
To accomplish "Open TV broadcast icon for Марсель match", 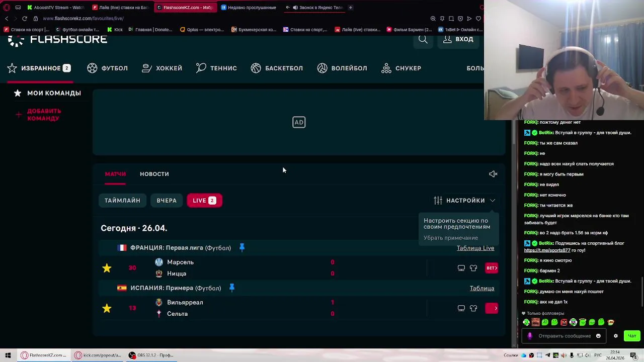I will tap(461, 268).
